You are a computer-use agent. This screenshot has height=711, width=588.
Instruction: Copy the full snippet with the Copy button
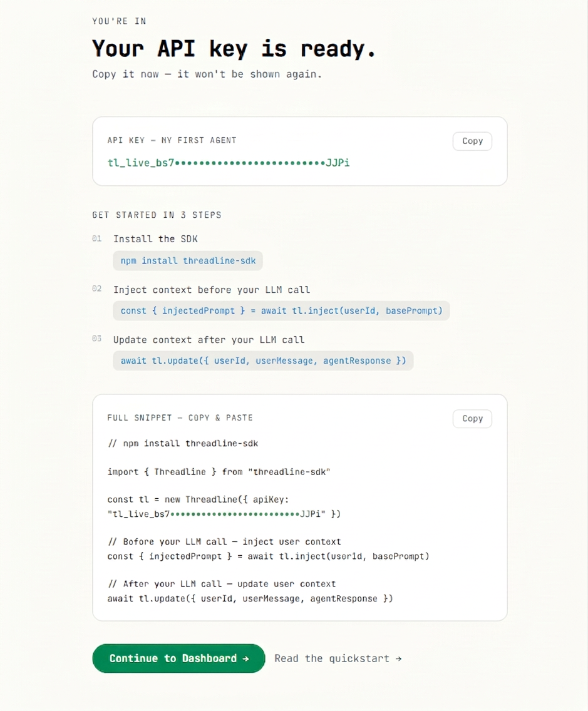[472, 418]
